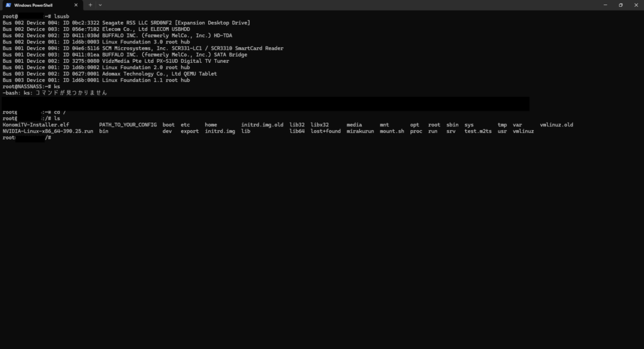
Task: Click mount.sh in the listing
Action: 392,131
